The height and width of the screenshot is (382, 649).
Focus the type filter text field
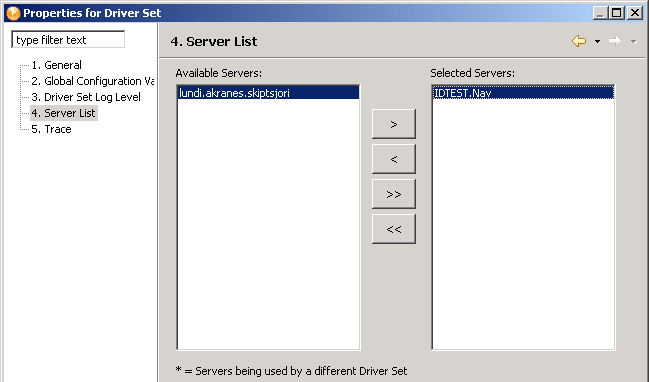pyautogui.click(x=68, y=40)
